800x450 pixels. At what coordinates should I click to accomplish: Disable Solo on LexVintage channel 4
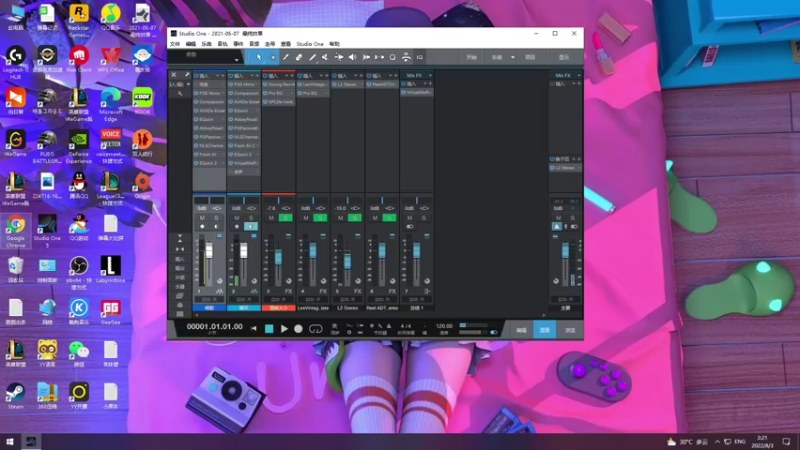320,218
